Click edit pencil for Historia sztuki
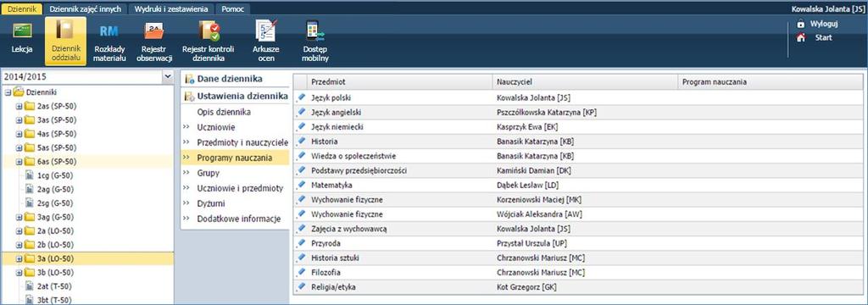The height and width of the screenshot is (305, 868). tap(301, 257)
